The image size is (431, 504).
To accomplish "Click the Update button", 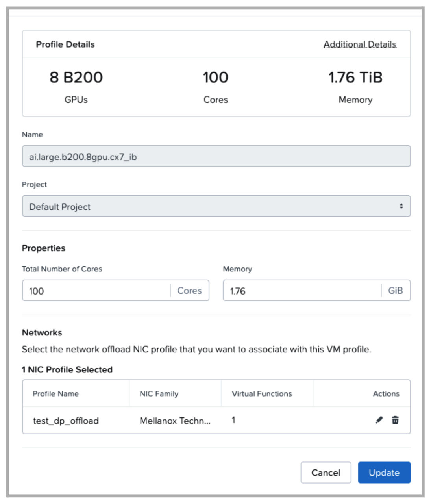I will coord(384,472).
